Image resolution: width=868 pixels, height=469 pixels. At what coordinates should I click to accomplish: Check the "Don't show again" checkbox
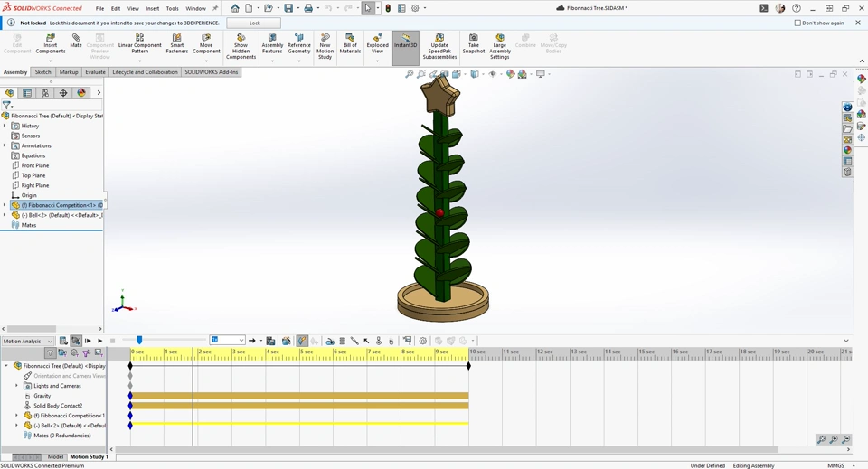click(x=797, y=23)
